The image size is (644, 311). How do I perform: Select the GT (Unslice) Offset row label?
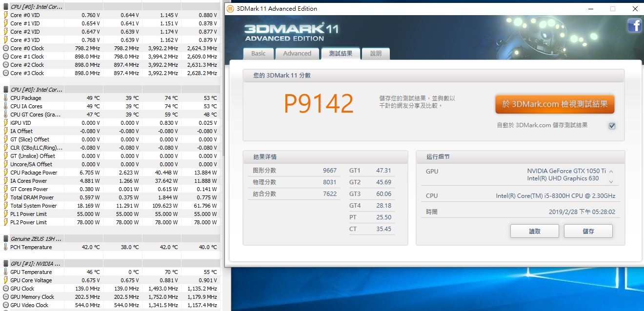33,156
